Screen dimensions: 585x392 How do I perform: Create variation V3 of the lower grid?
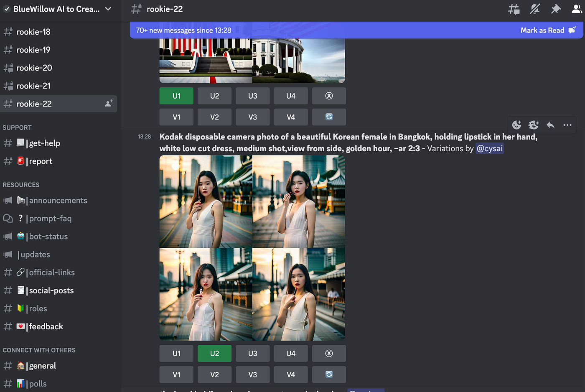252,374
